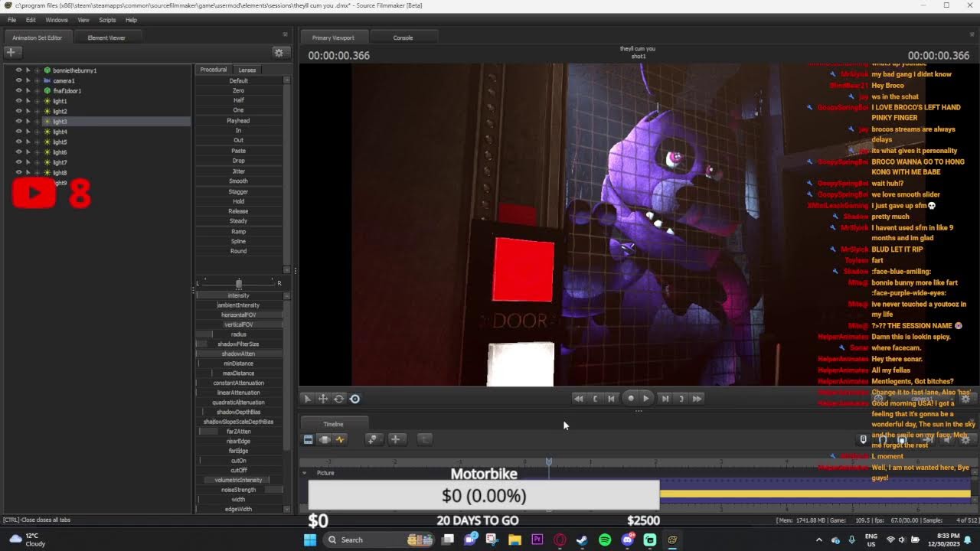Open Steam from the taskbar
The width and height of the screenshot is (980, 551).
pos(582,540)
